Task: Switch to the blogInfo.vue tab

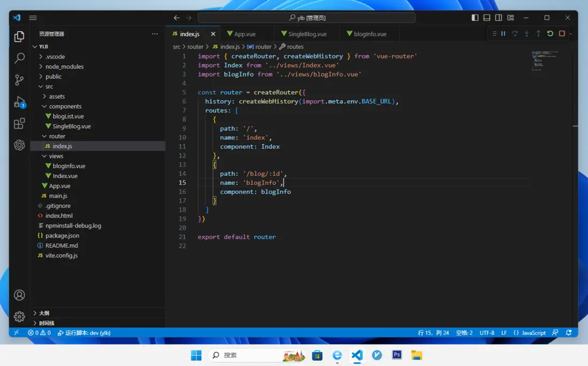Action: [x=370, y=34]
